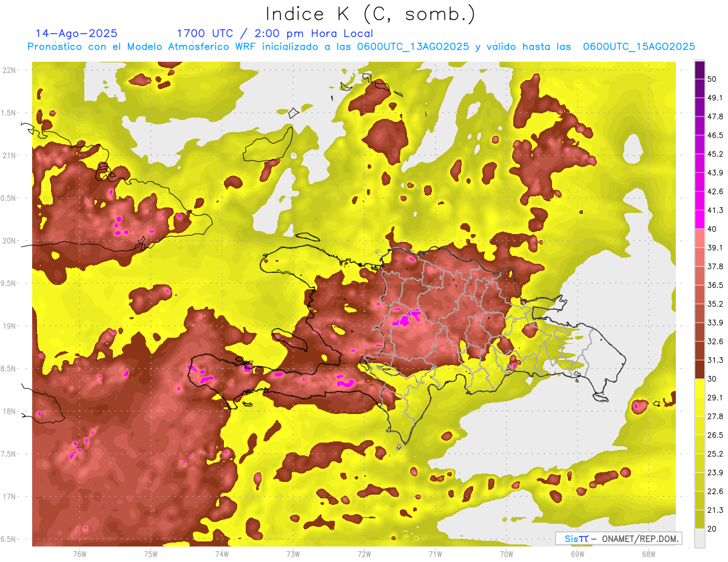Click the bright magenta color bar segment above 40
This screenshot has width=728, height=562.
pyautogui.click(x=699, y=219)
